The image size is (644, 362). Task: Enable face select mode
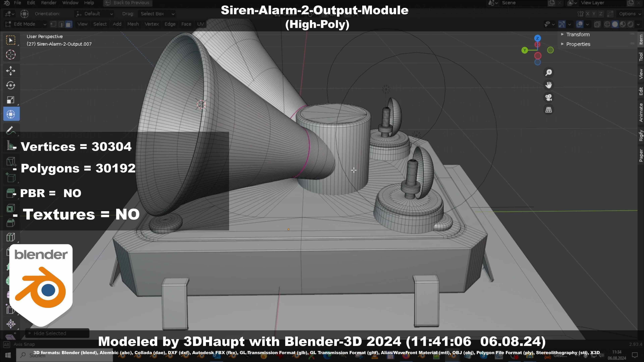click(x=69, y=24)
